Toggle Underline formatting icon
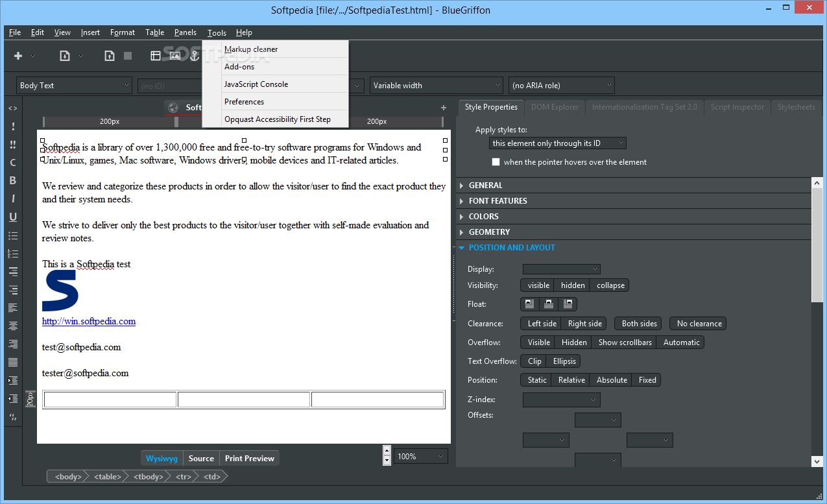The height and width of the screenshot is (504, 827). tap(13, 217)
